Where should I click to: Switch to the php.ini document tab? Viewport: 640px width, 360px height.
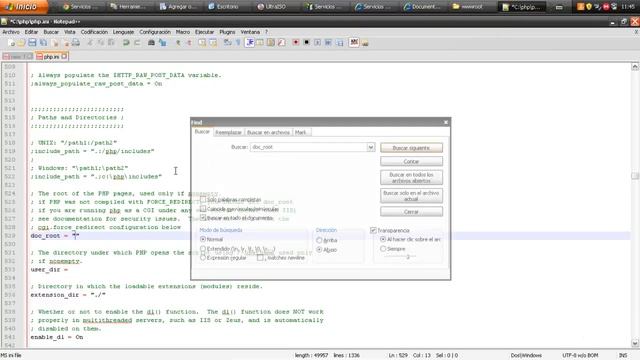coord(51,57)
